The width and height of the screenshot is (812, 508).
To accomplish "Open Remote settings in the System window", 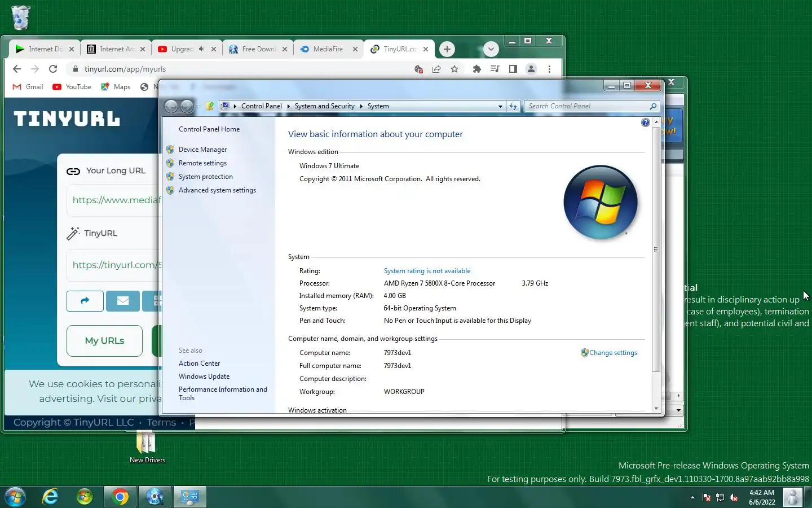I will point(202,163).
